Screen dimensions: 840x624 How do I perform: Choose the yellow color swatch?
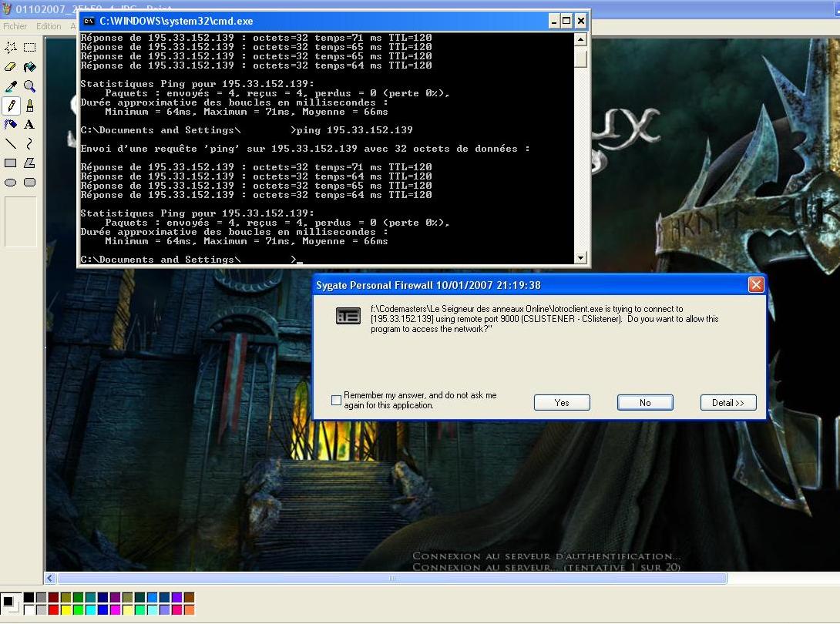(x=66, y=609)
